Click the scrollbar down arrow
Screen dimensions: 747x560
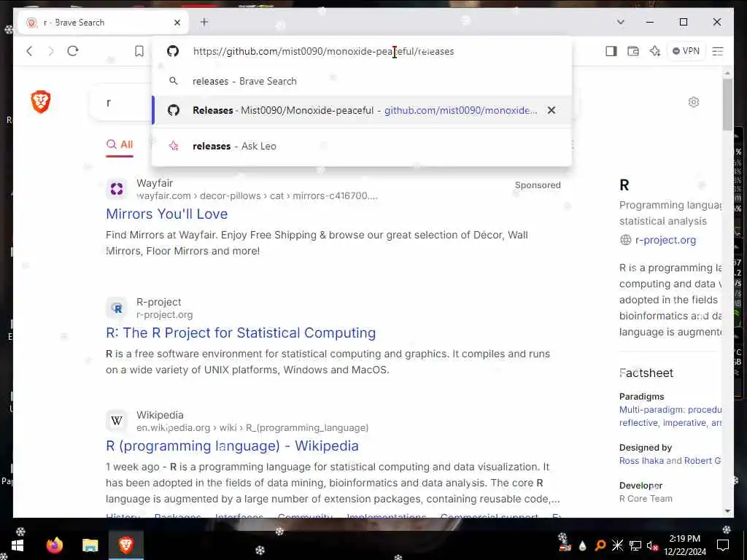tap(727, 511)
